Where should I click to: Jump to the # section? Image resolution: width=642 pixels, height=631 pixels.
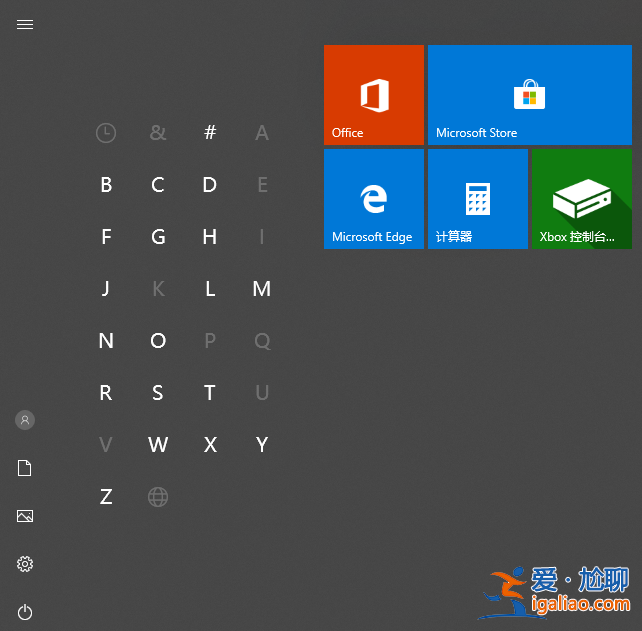click(210, 132)
